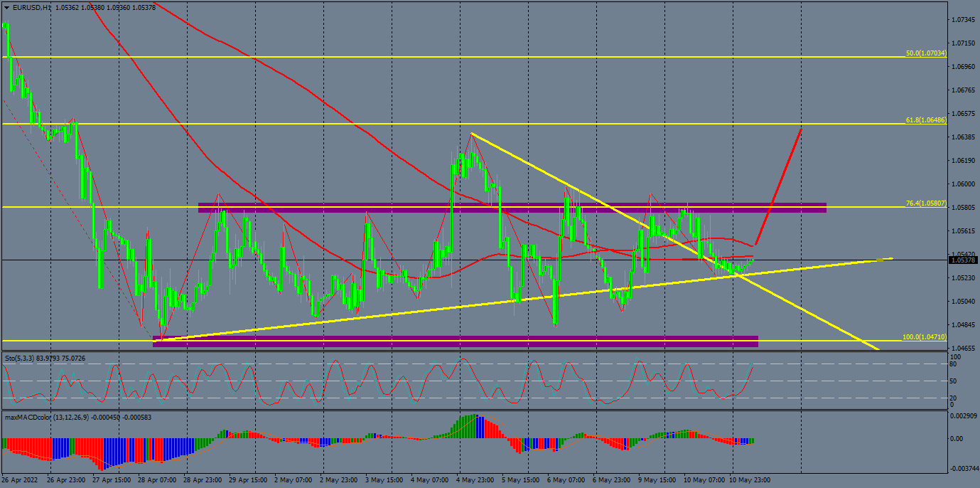This screenshot has height=488, width=980.
Task: Click the 1.06000 price scale value
Action: tap(963, 184)
